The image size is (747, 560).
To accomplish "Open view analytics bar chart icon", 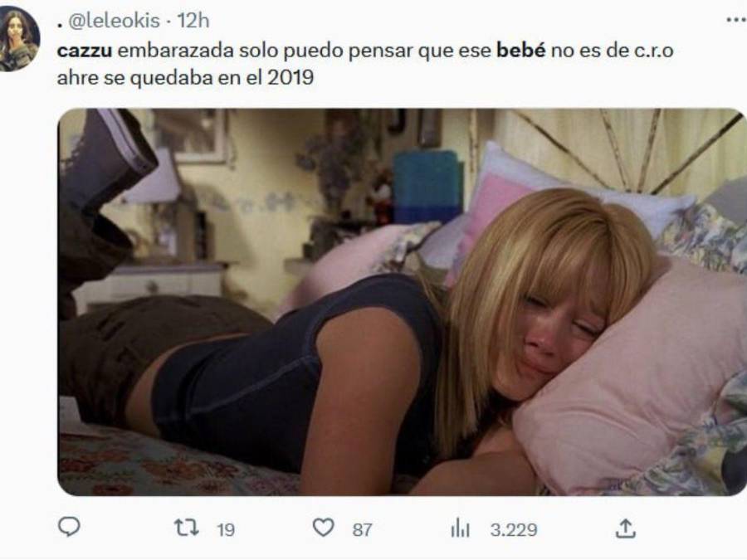I will coord(460,528).
